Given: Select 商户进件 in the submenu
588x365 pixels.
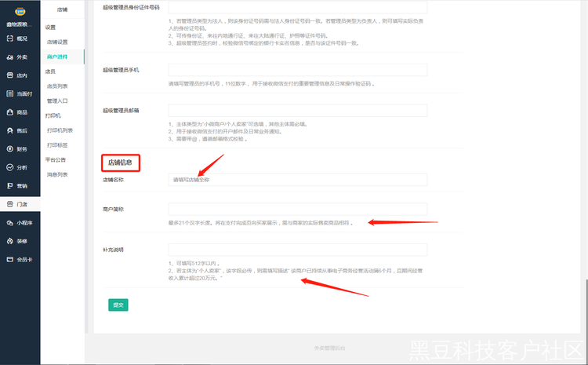Looking at the screenshot, I should (x=57, y=57).
